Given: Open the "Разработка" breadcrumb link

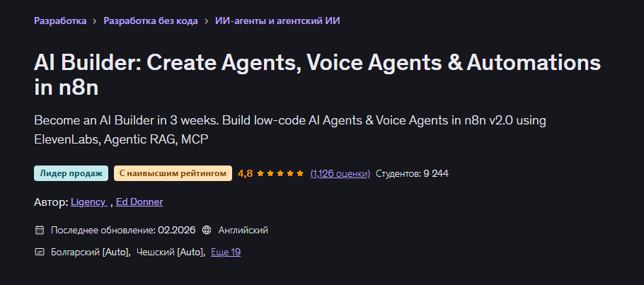Looking at the screenshot, I should click(59, 21).
